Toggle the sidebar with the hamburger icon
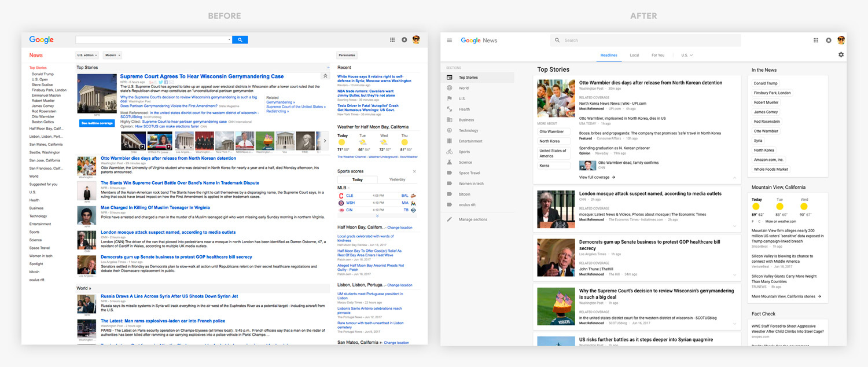 point(449,40)
